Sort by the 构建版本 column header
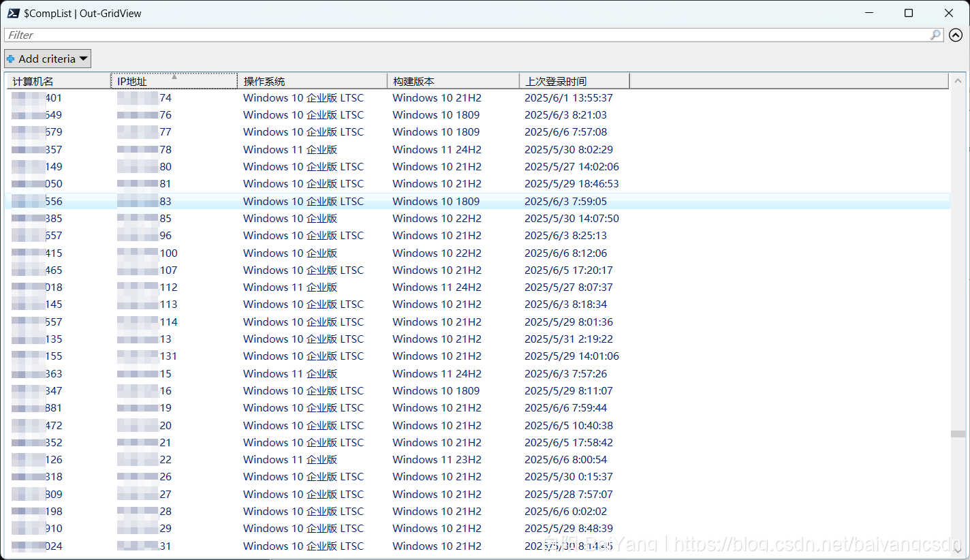970x560 pixels. [453, 81]
